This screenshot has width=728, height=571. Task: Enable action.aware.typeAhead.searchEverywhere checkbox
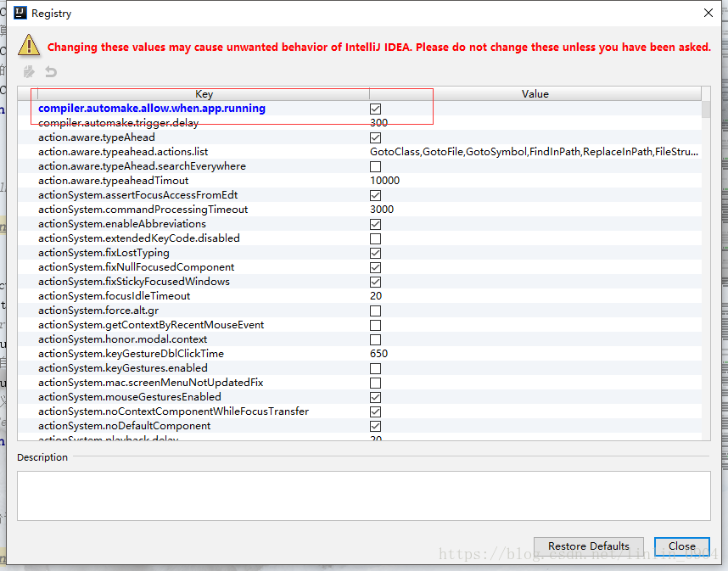click(375, 166)
